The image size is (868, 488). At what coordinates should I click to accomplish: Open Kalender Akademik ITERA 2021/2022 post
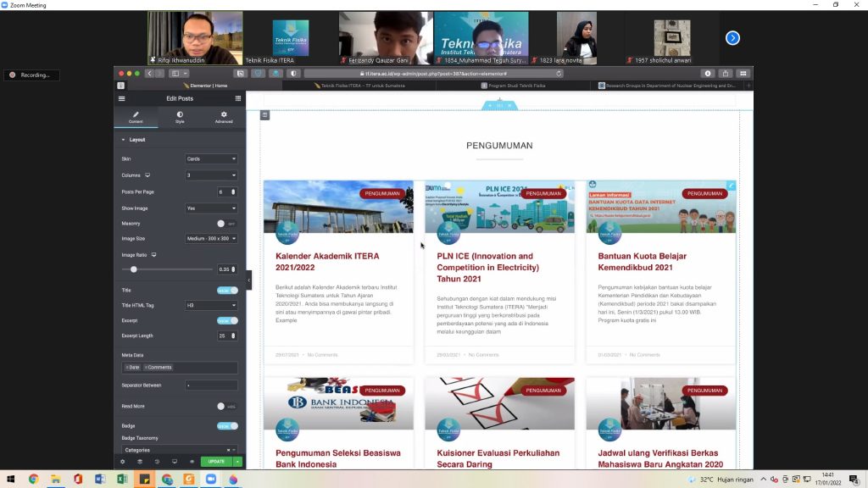[x=328, y=262]
